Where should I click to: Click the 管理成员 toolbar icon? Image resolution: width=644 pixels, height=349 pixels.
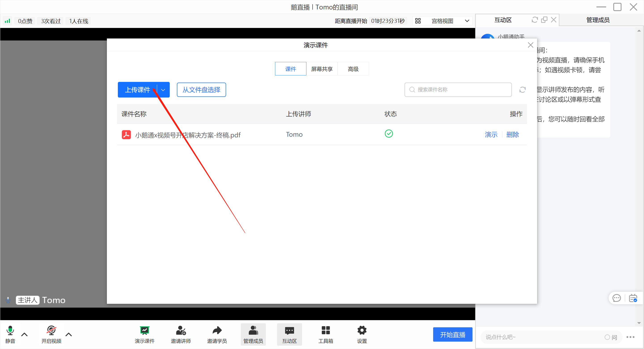253,330
